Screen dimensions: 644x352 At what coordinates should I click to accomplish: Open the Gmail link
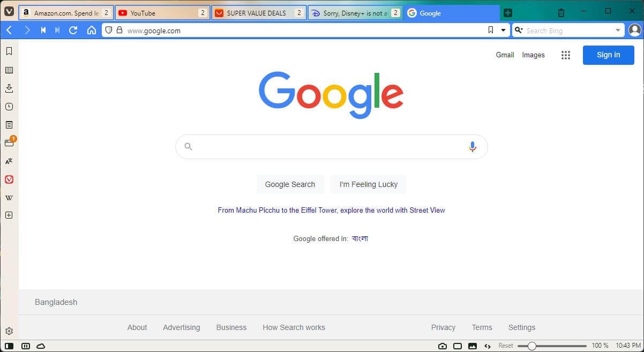(x=505, y=55)
